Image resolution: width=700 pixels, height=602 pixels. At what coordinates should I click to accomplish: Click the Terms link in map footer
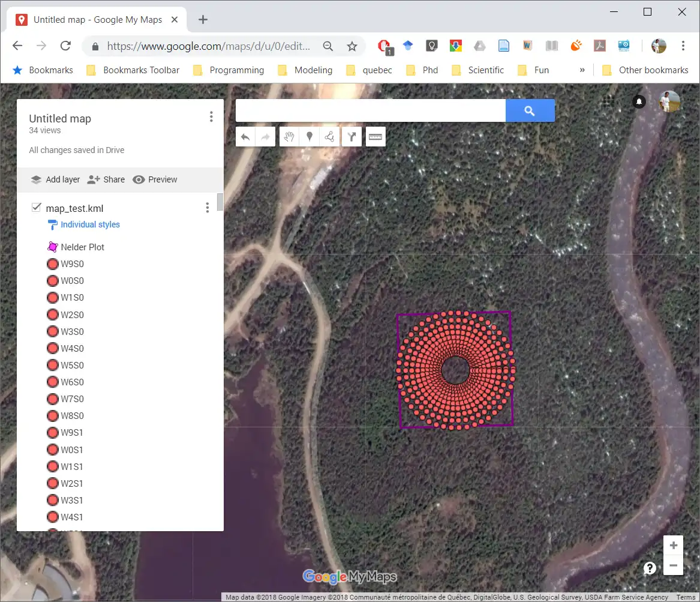(685, 597)
